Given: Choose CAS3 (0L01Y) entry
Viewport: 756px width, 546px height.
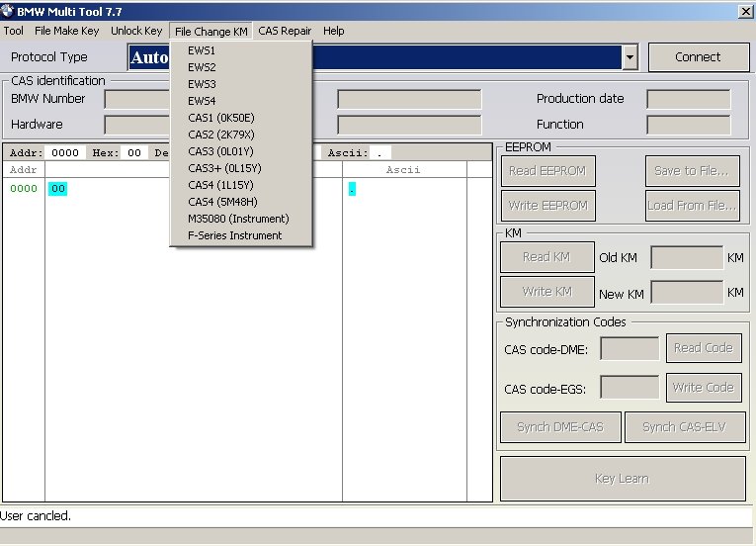Looking at the screenshot, I should pyautogui.click(x=241, y=151).
